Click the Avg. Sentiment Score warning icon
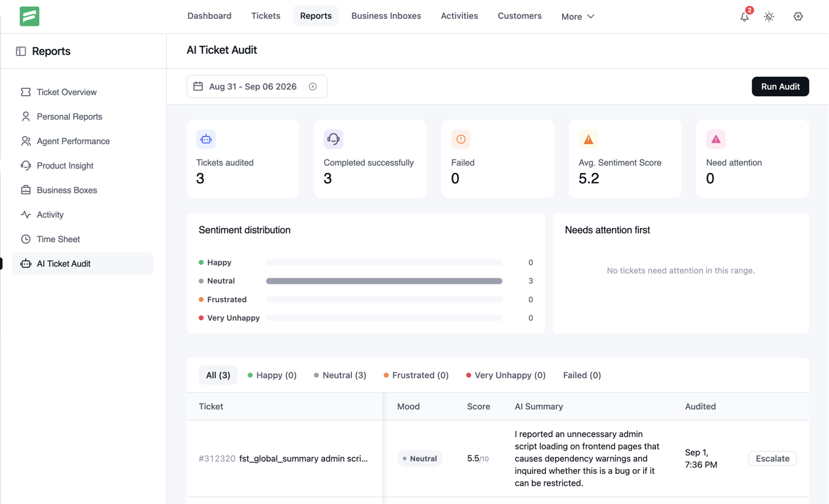Viewport: 829px width, 504px height. tap(588, 139)
